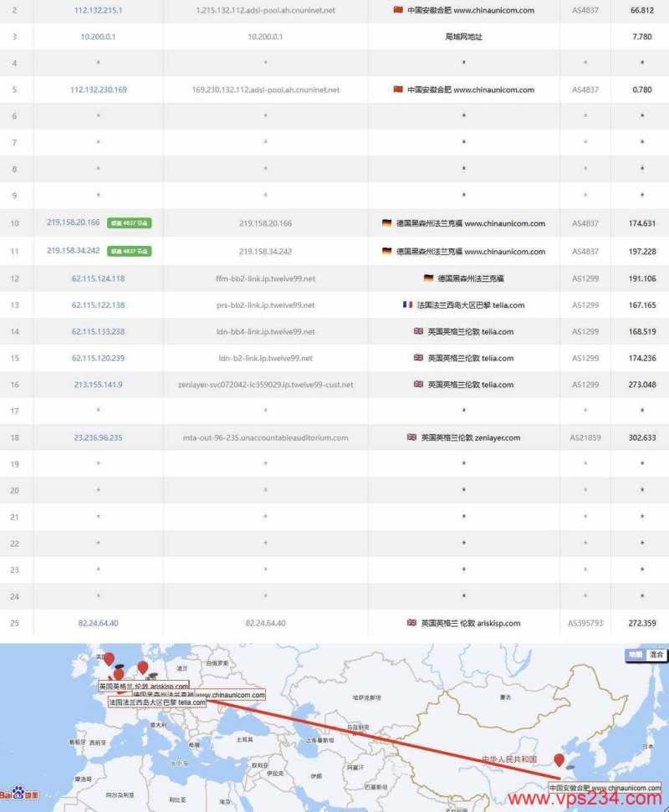Open the IP link 112.132.215.1

click(98, 11)
